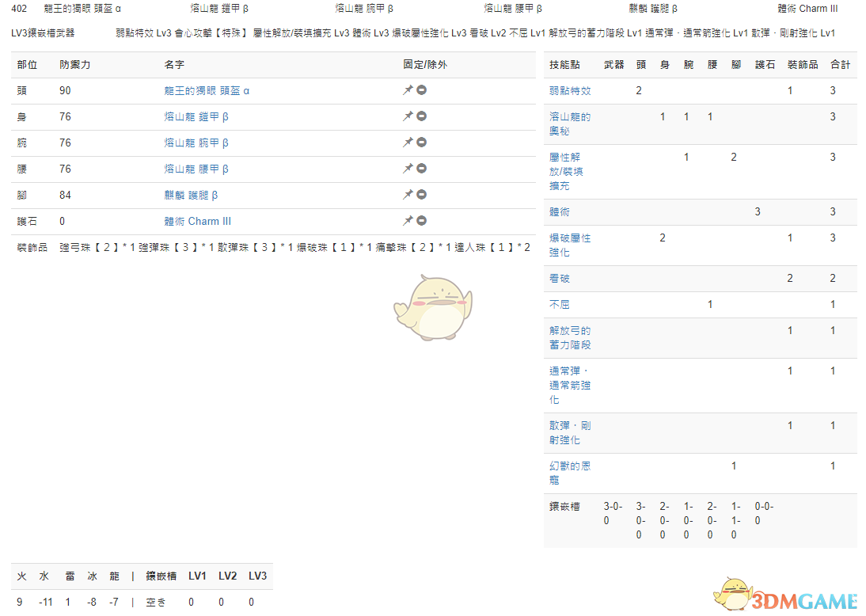Exclude the 龍王的獨眼 頭盔 α head armor

coord(421,90)
